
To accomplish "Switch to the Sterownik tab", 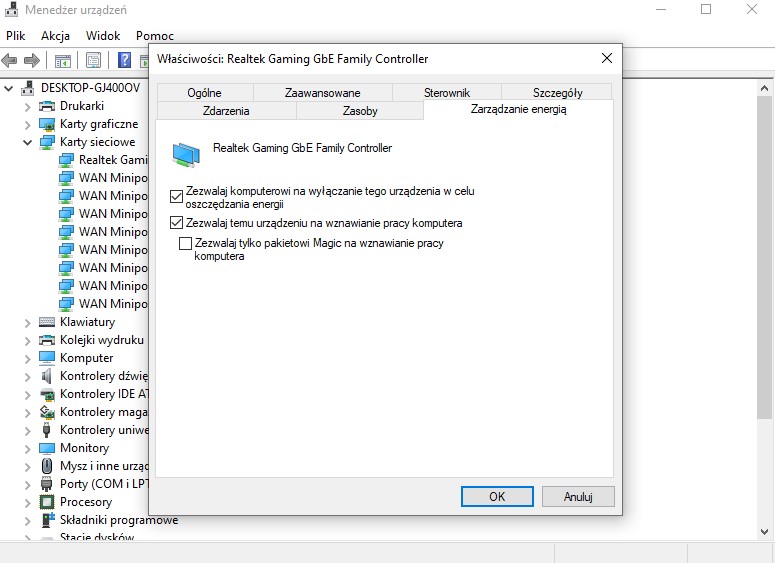I will [x=446, y=92].
